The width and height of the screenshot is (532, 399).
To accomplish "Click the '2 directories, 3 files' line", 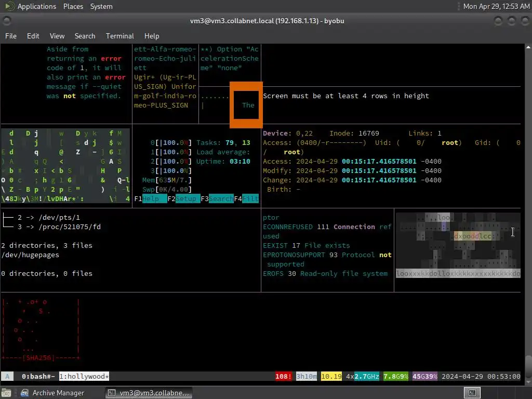I will click(47, 245).
